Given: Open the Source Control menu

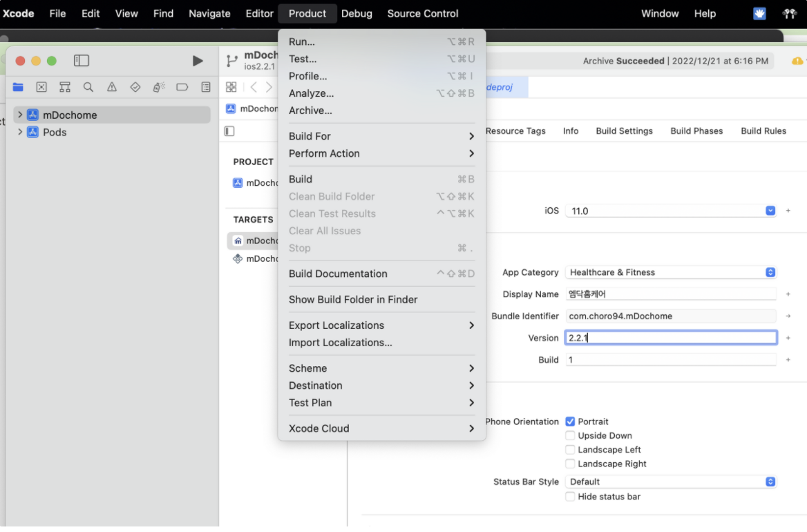Looking at the screenshot, I should click(423, 13).
